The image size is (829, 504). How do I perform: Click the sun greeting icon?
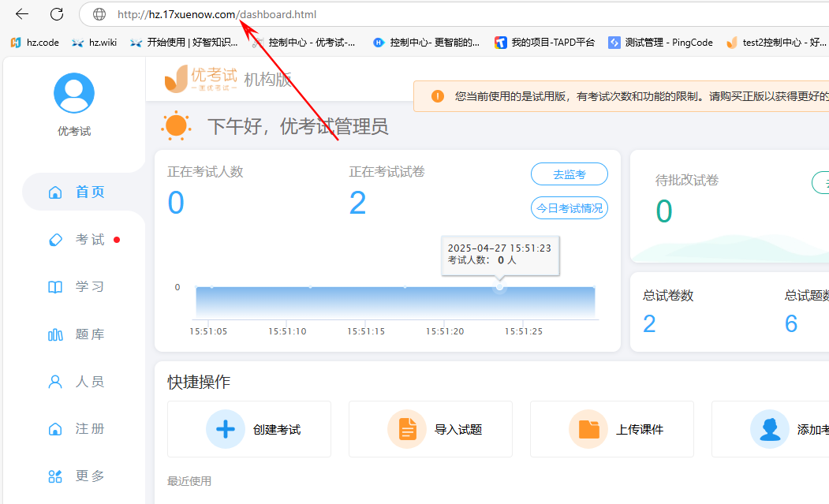click(x=176, y=126)
